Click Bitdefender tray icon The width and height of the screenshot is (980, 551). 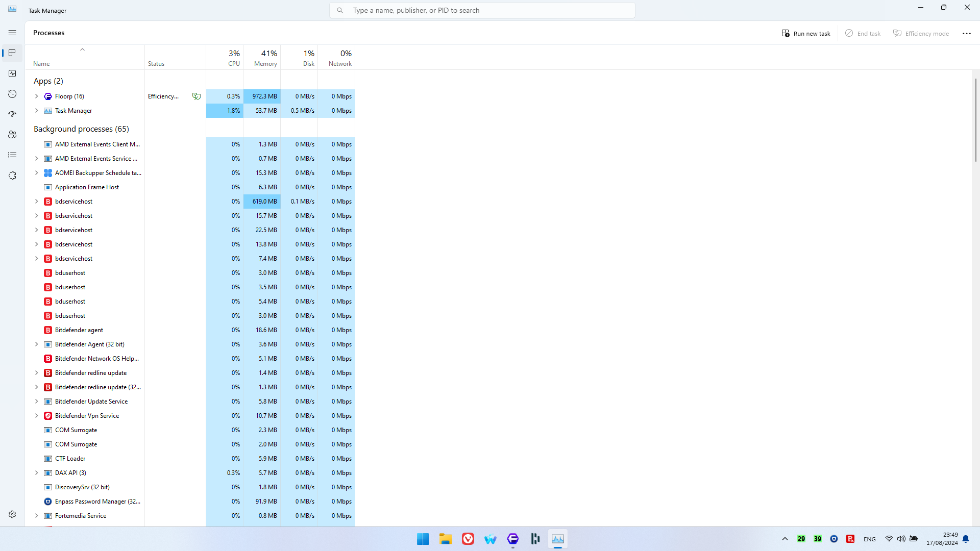(x=850, y=539)
